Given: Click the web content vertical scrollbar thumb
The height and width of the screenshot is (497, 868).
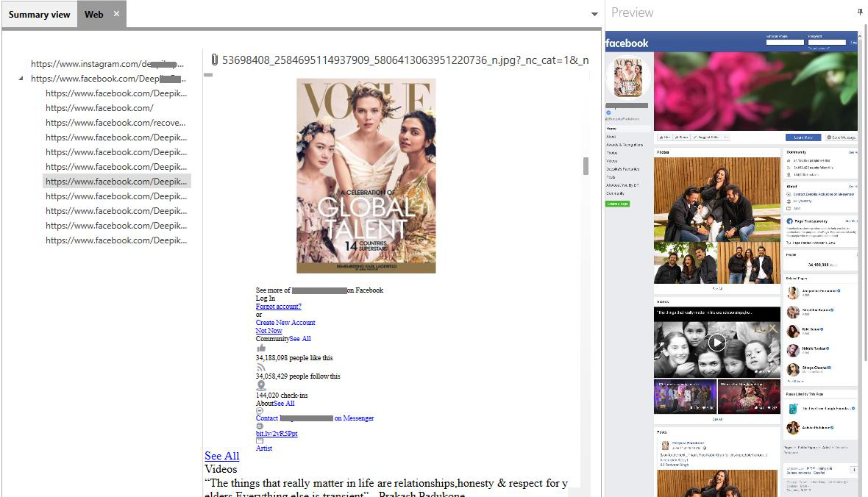Looking at the screenshot, I should point(586,166).
